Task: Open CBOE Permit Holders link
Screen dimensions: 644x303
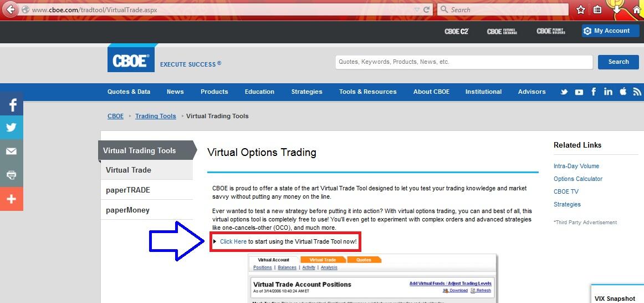Action: coord(551,31)
